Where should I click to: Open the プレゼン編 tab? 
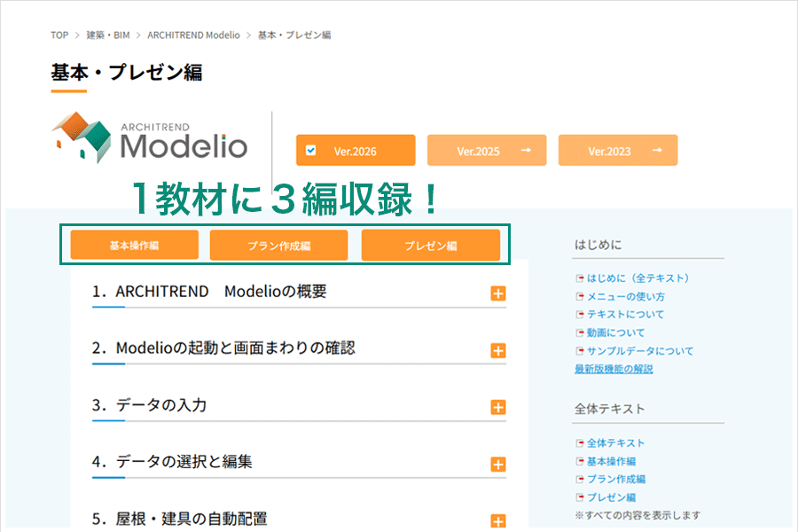430,246
